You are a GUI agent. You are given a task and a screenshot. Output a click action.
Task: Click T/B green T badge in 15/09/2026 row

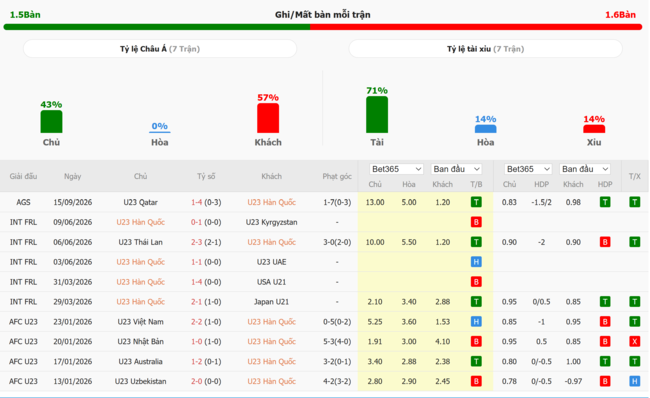476,202
